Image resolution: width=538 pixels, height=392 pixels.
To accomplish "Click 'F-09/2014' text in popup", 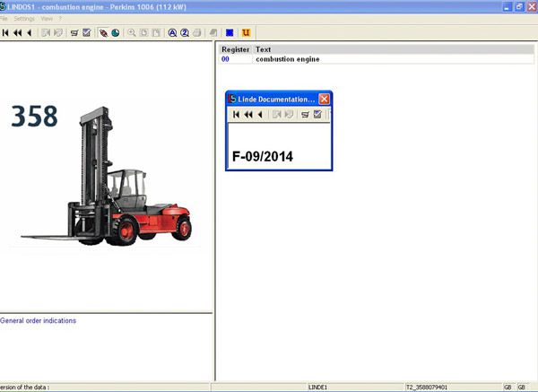I will click(263, 156).
